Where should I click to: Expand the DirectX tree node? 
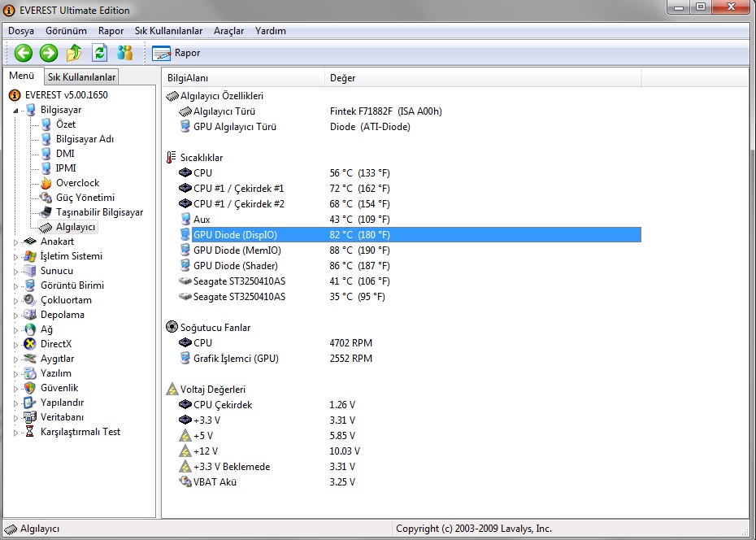[x=15, y=344]
